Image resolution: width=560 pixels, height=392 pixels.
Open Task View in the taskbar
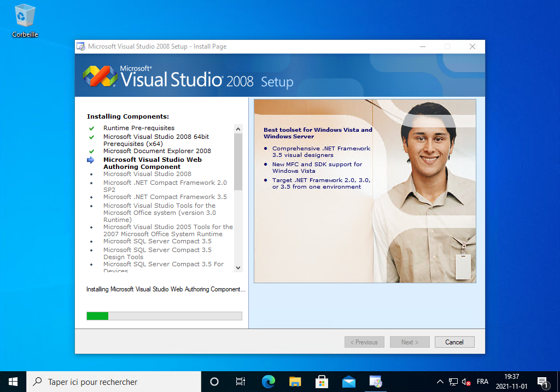pos(240,382)
